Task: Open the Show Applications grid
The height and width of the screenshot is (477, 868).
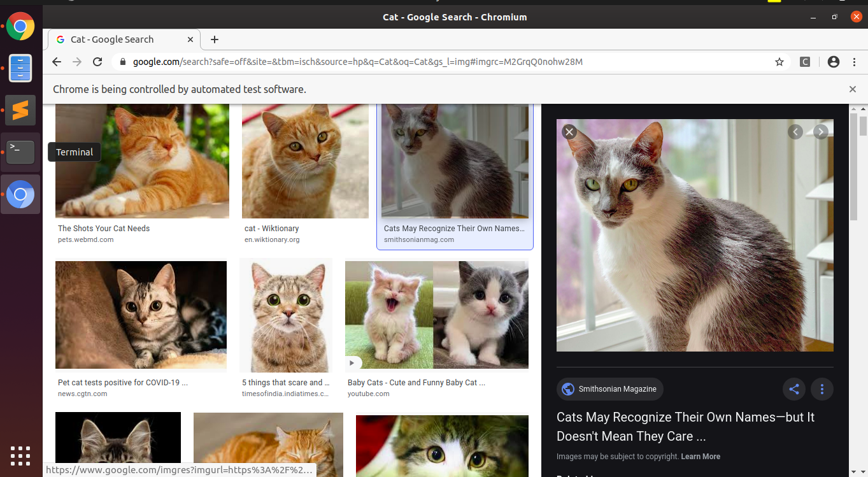Action: pos(20,456)
